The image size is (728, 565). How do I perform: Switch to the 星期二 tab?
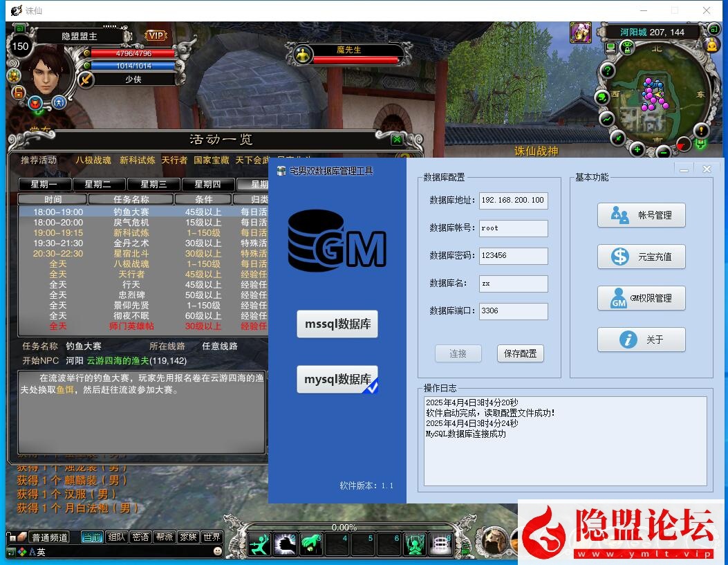click(97, 185)
